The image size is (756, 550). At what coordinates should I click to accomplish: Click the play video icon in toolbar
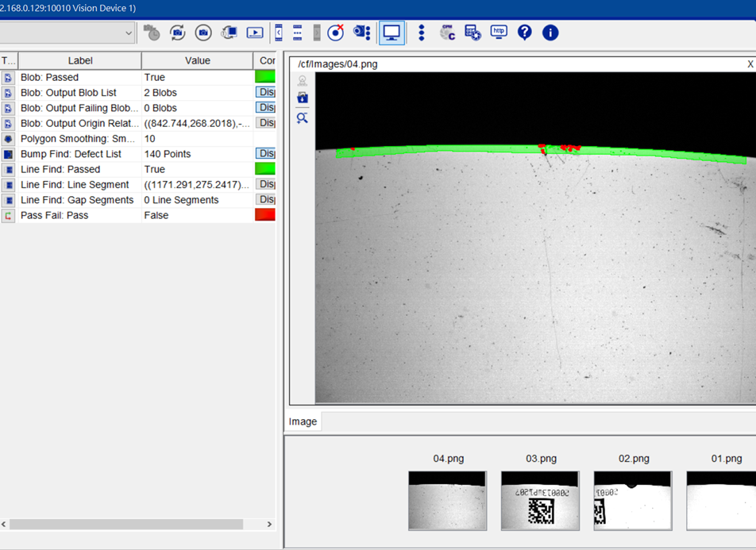pos(255,33)
